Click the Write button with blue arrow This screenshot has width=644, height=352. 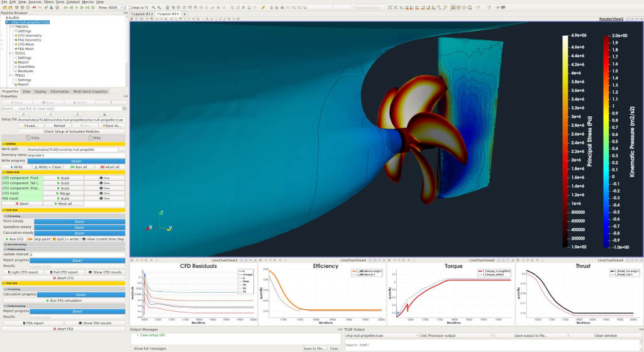pyautogui.click(x=16, y=167)
